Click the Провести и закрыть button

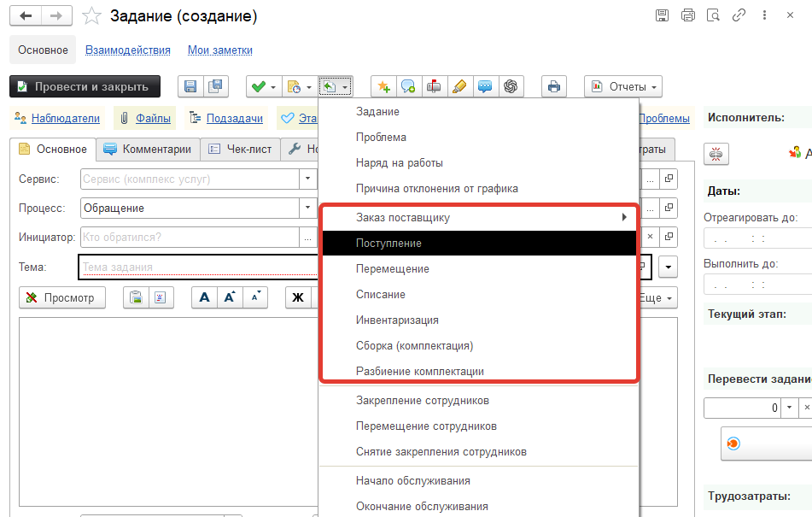(x=85, y=86)
